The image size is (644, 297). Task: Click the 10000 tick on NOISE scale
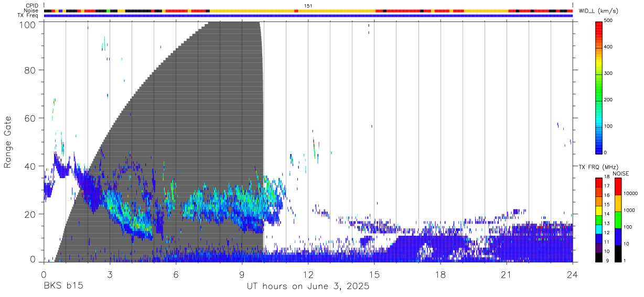(x=630, y=193)
